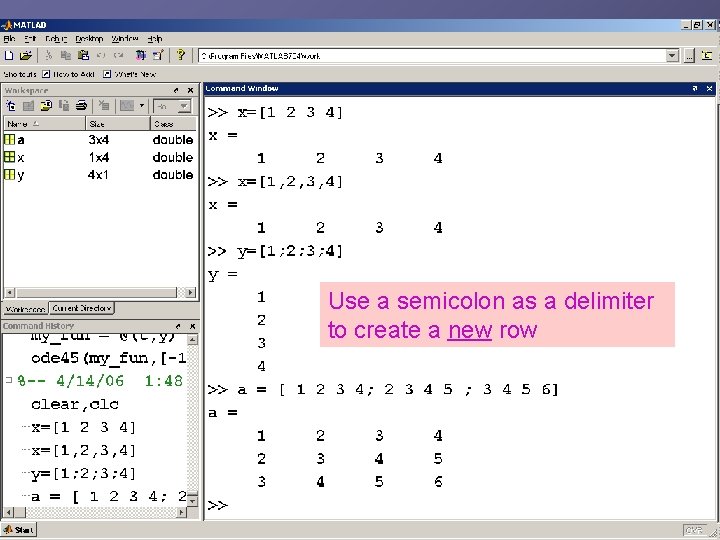Click the Undo arrow icon
The height and width of the screenshot is (540, 720).
click(101, 56)
